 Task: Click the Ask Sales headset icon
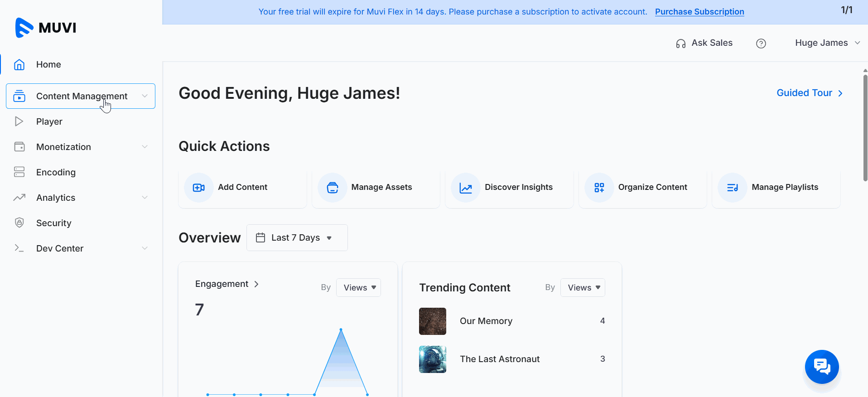point(680,44)
